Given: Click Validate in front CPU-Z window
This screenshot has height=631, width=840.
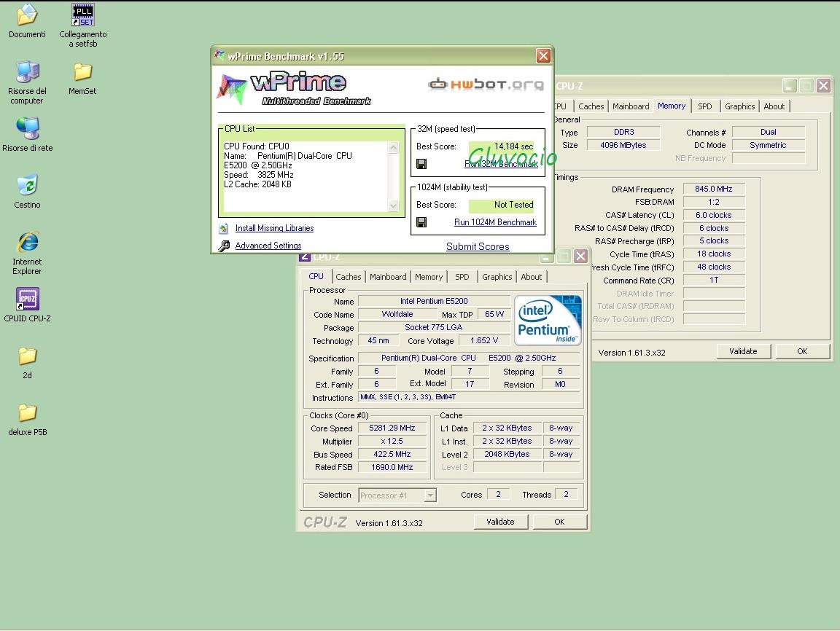Looking at the screenshot, I should coord(500,522).
